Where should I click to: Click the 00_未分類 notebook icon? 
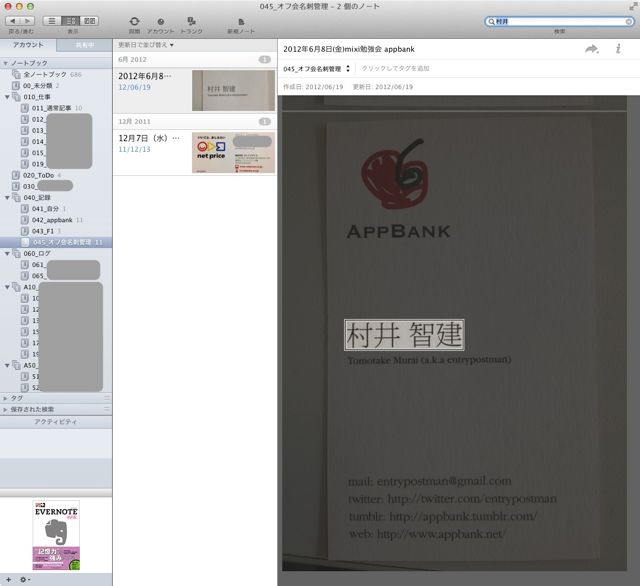(16, 86)
